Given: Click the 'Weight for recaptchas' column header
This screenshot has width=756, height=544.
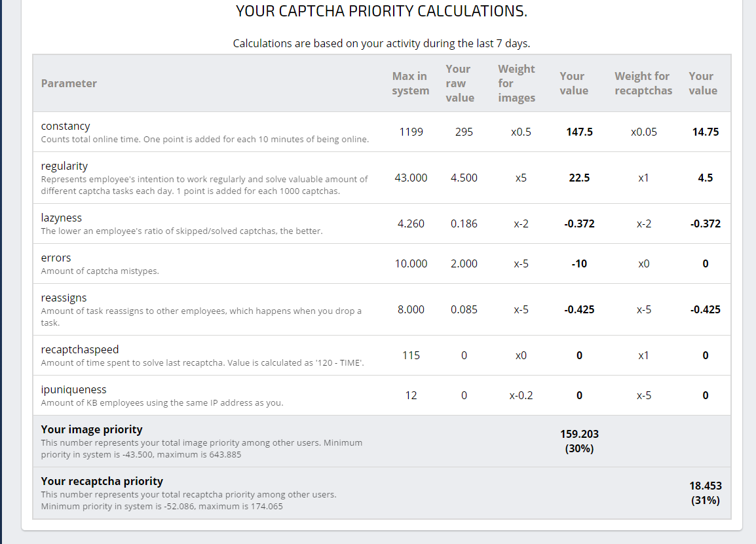Looking at the screenshot, I should pyautogui.click(x=643, y=83).
